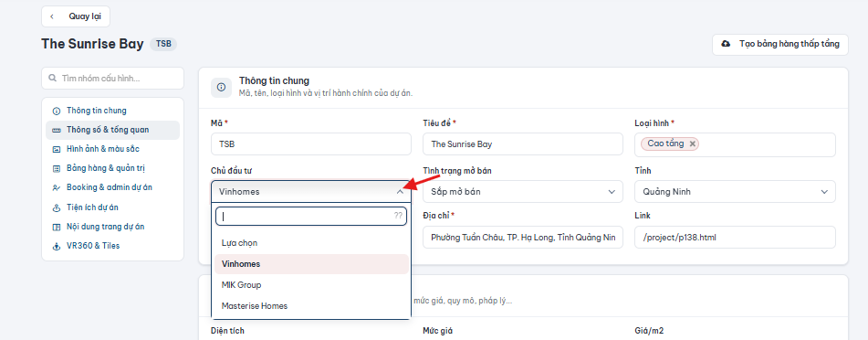Open Booking & admin dự án section
868x340 pixels.
(x=112, y=188)
